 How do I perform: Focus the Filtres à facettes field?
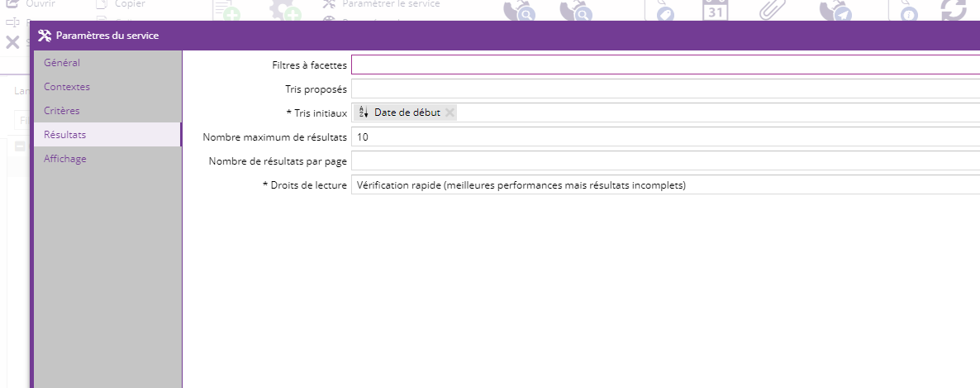tap(666, 65)
